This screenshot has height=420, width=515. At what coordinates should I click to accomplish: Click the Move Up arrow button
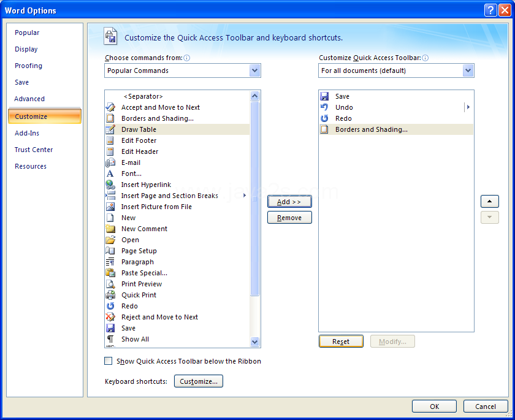[489, 201]
